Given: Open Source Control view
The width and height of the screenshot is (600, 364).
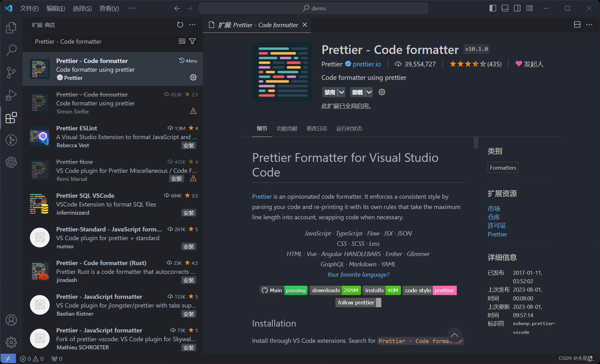Looking at the screenshot, I should pos(11,72).
